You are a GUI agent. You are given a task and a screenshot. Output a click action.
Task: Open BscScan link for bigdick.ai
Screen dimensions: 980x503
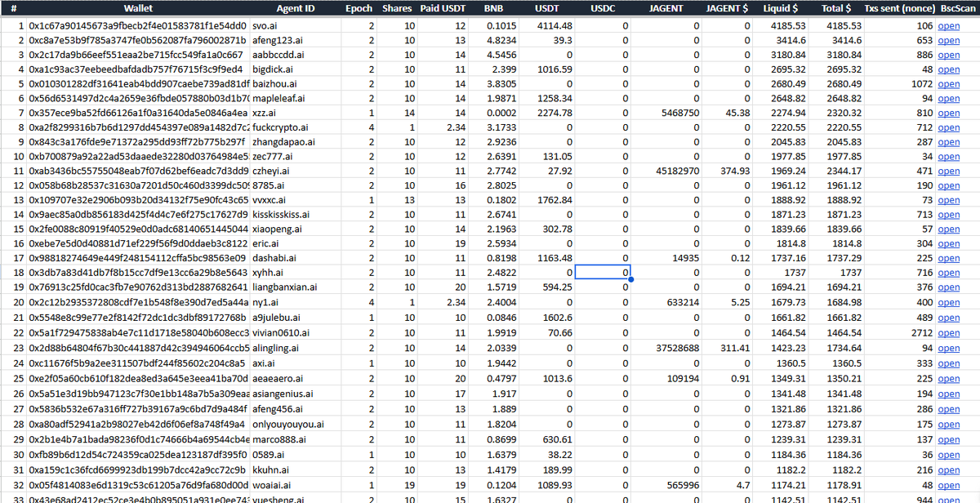[948, 70]
